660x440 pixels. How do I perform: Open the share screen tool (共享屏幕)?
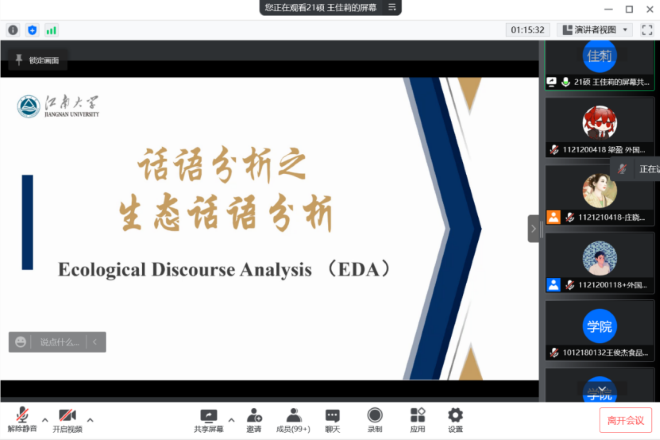[208, 416]
